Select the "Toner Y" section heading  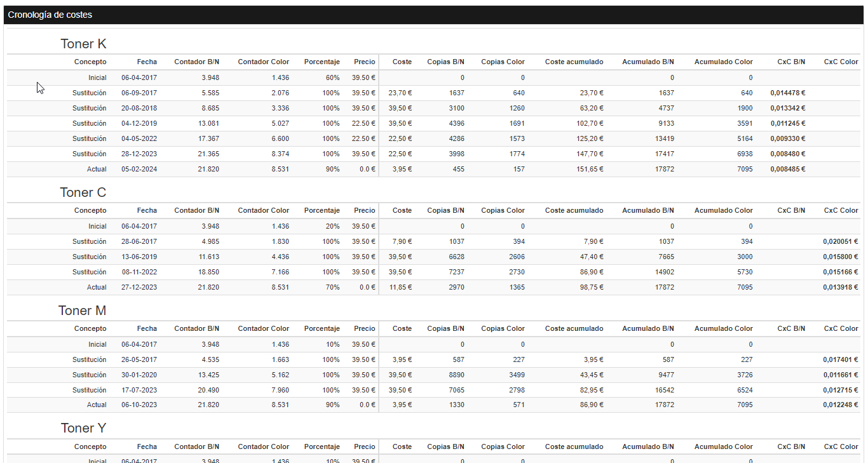83,428
